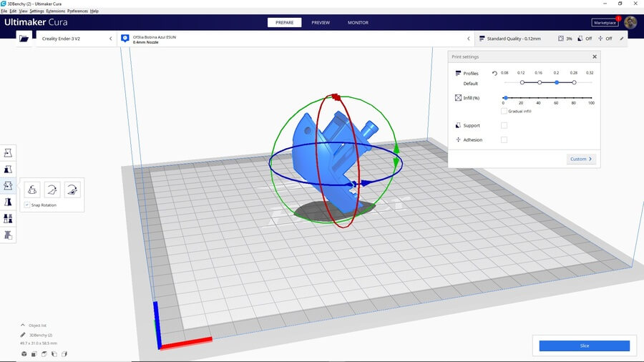Reset profile with circular arrow icon
This screenshot has height=362, width=644.
pos(494,74)
